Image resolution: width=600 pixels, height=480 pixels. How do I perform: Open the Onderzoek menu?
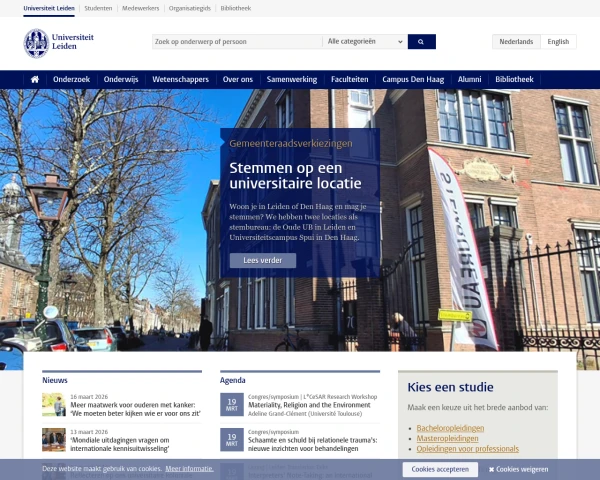point(71,79)
